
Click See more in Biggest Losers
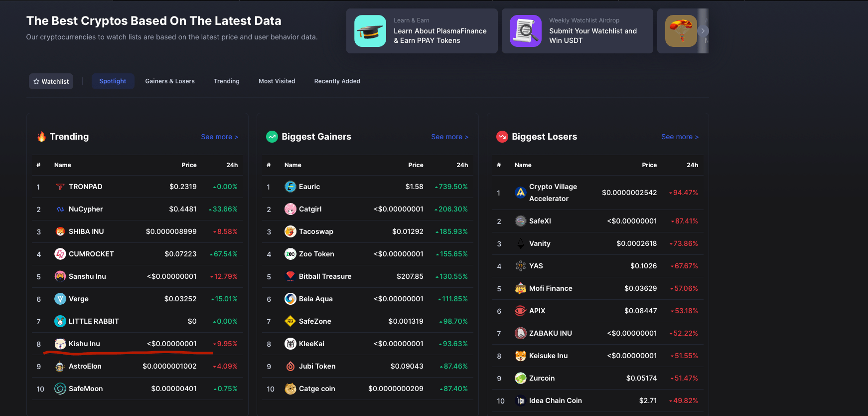[x=680, y=137]
